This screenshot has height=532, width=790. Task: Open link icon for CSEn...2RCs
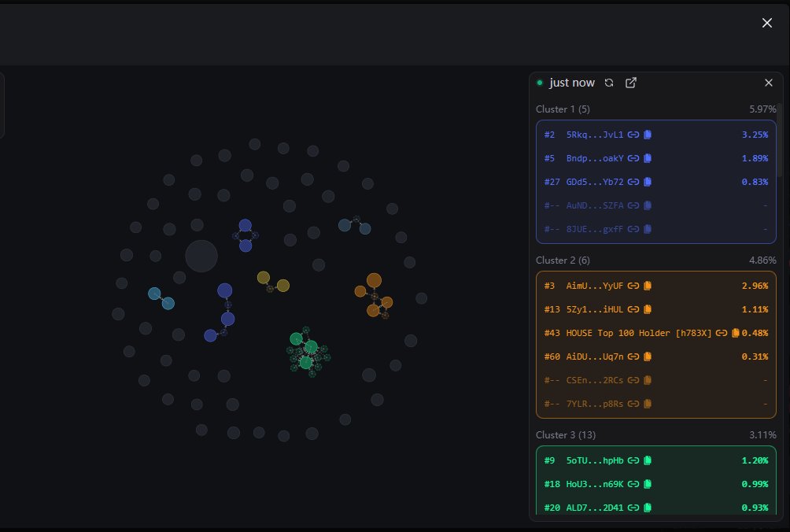pyautogui.click(x=633, y=380)
